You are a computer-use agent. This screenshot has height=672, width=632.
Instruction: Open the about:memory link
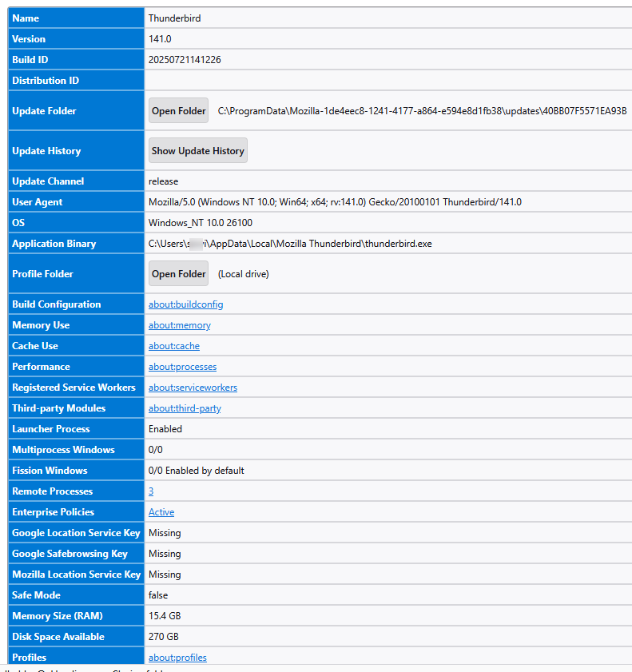[x=180, y=325]
